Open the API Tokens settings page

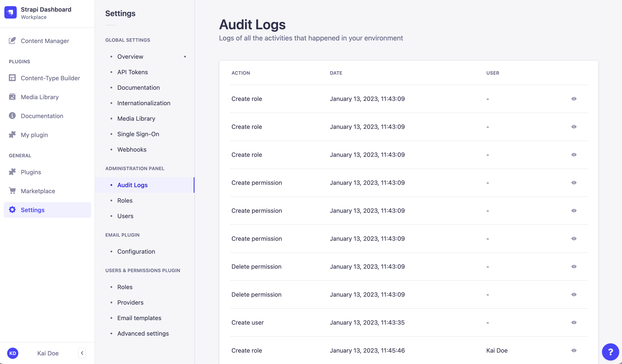coord(132,72)
